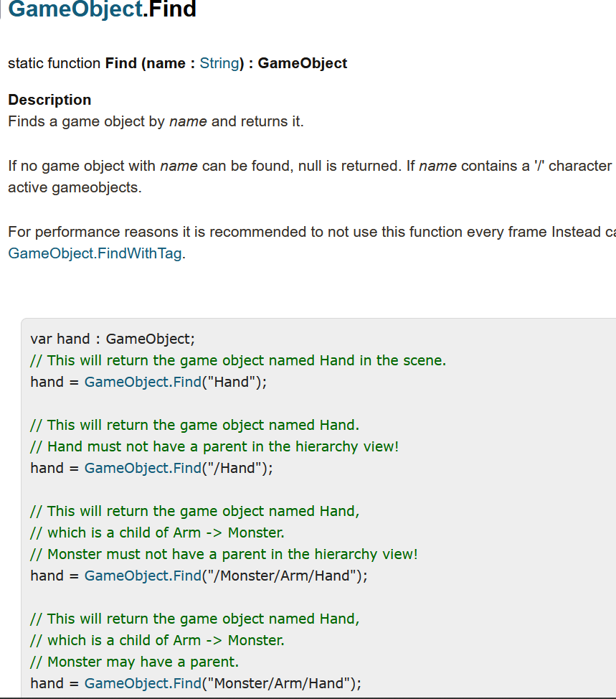Click the "var hand : GameObject;" code line
This screenshot has height=699, width=616.
[112, 339]
